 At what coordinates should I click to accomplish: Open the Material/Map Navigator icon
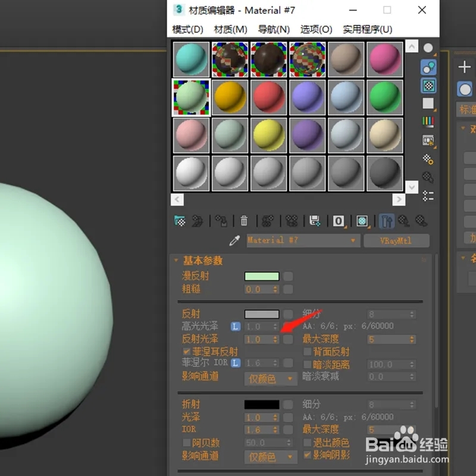(428, 196)
